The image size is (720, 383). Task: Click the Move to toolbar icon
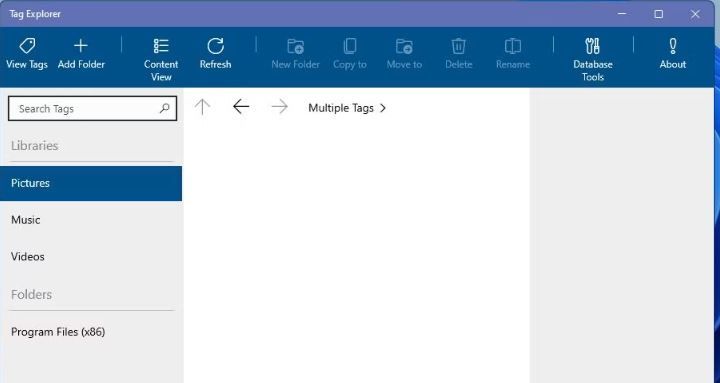coord(404,46)
